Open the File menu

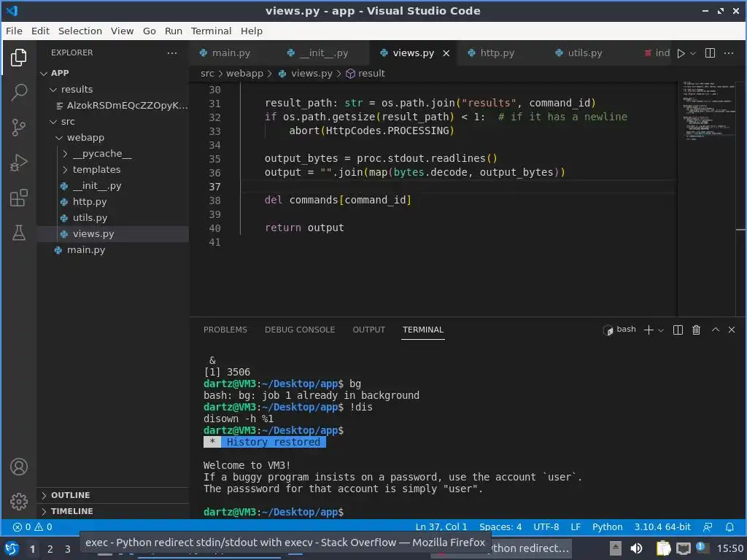tap(14, 31)
